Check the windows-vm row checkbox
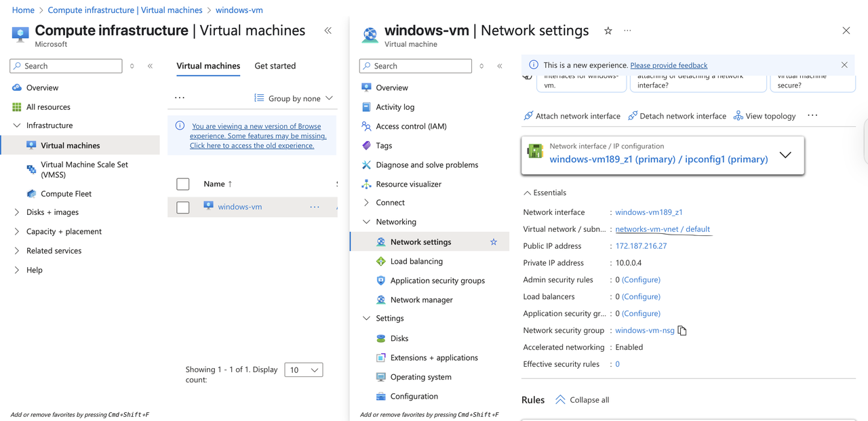Screen dimensions: 868x421 (183, 207)
